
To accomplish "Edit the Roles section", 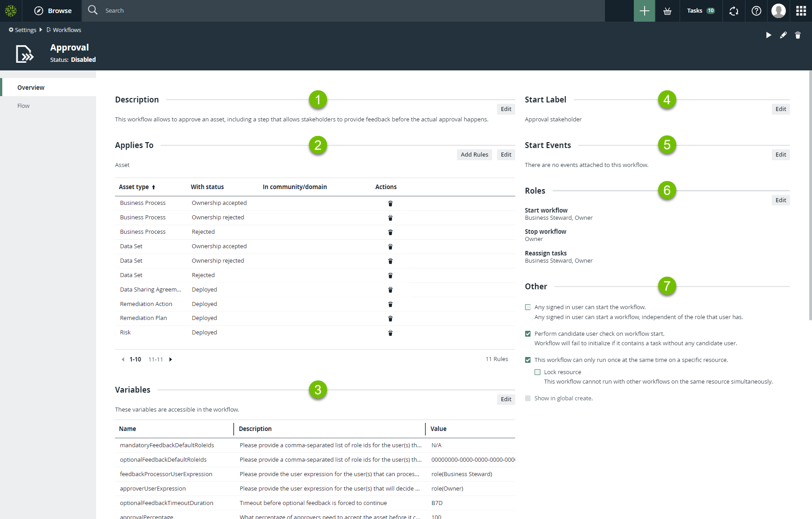I will [780, 200].
